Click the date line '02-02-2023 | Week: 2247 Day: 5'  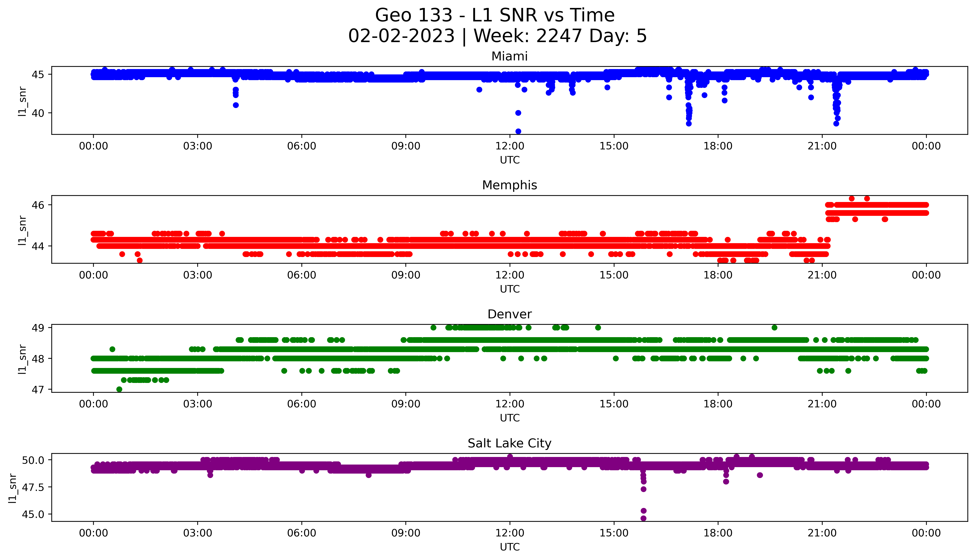[497, 36]
